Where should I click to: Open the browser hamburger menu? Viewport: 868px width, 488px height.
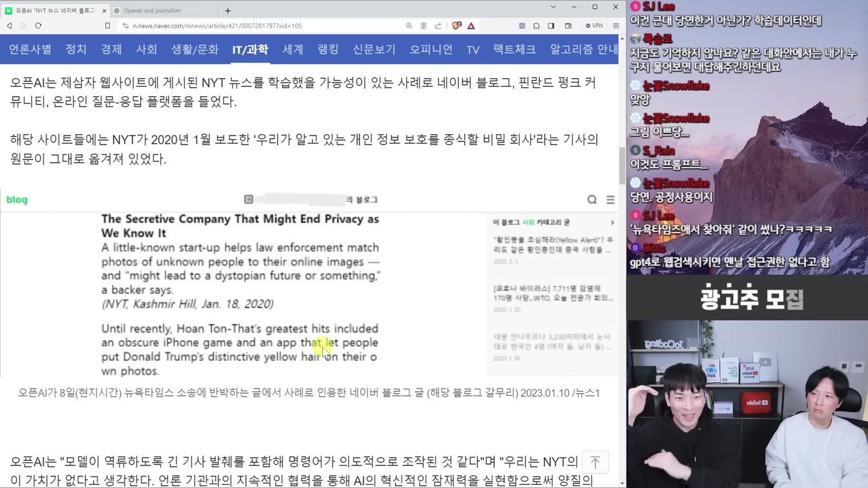(616, 26)
